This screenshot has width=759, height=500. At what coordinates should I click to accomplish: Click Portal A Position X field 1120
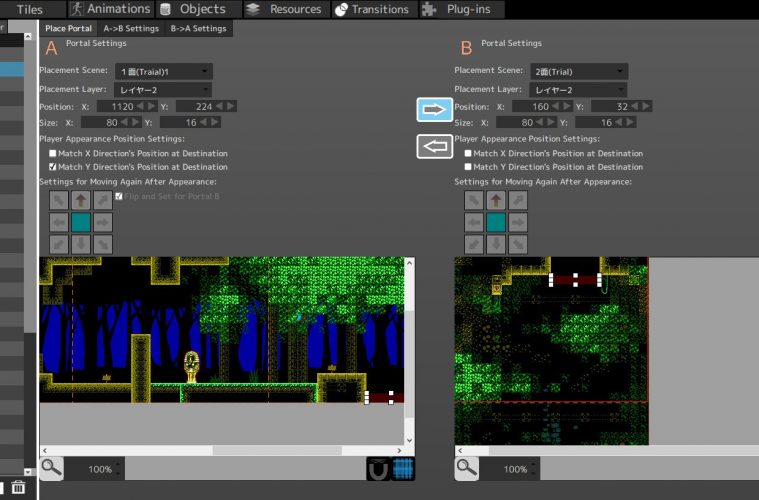point(116,106)
